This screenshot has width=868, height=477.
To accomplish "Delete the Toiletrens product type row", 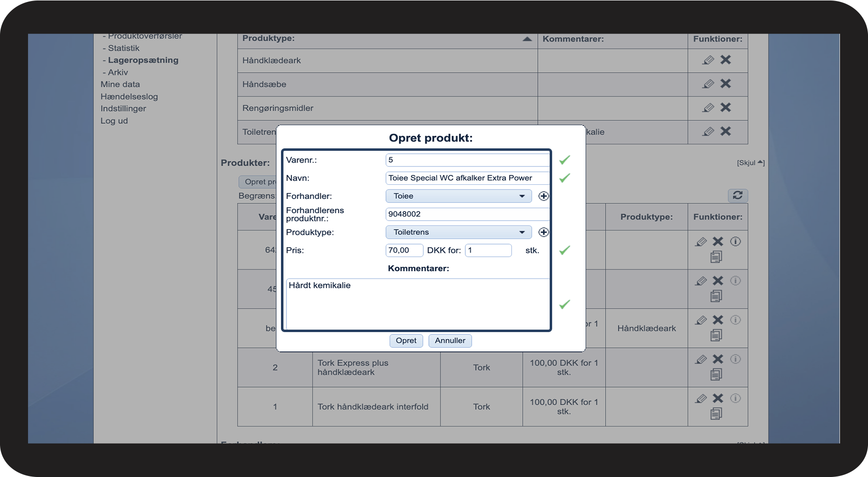I will click(726, 131).
